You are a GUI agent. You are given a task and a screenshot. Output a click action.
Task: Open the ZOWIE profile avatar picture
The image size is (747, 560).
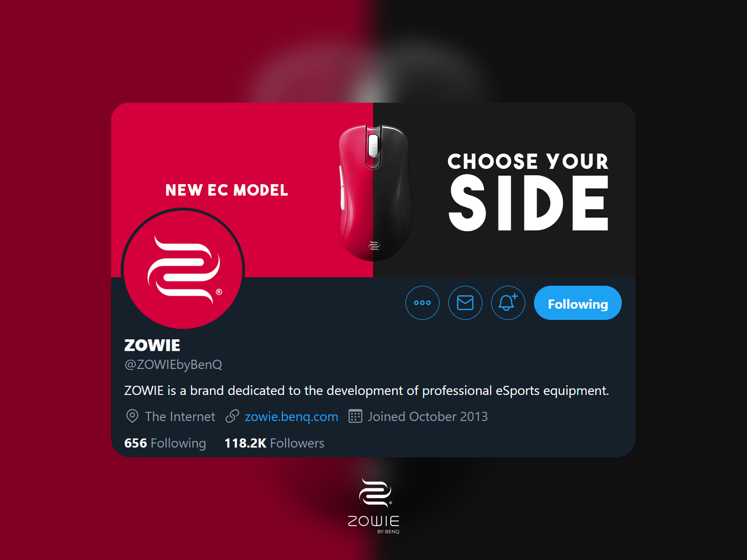click(x=183, y=269)
